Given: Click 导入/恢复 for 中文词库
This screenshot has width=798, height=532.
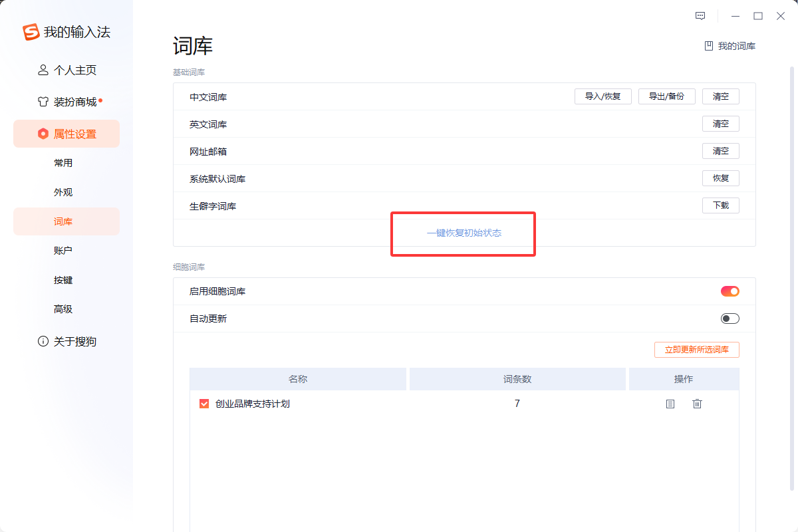Looking at the screenshot, I should 602,96.
